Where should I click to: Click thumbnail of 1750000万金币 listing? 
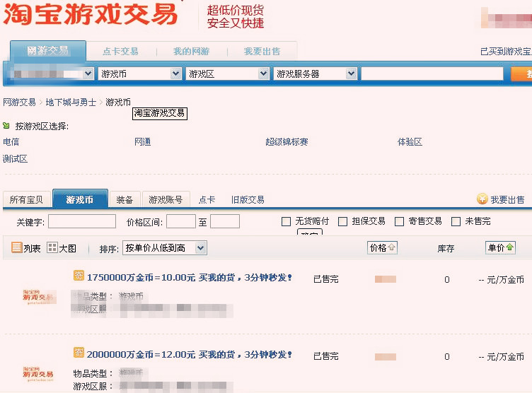38,297
